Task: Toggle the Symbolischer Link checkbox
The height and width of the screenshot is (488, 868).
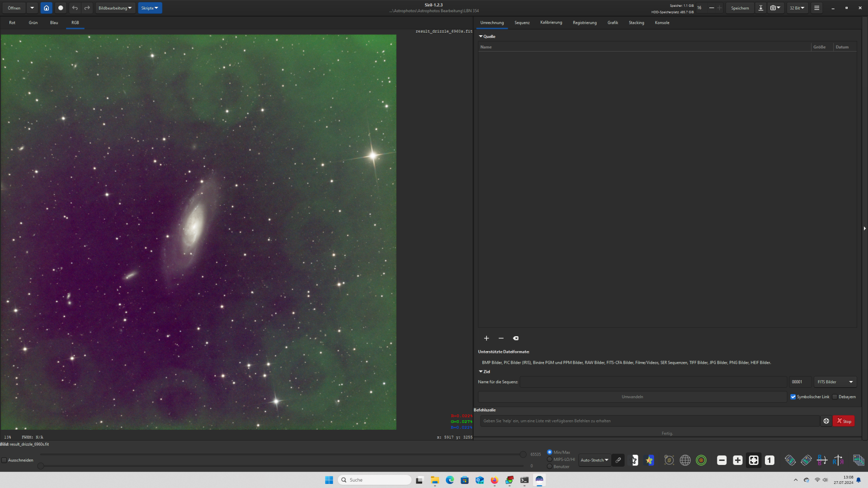Action: (x=793, y=397)
